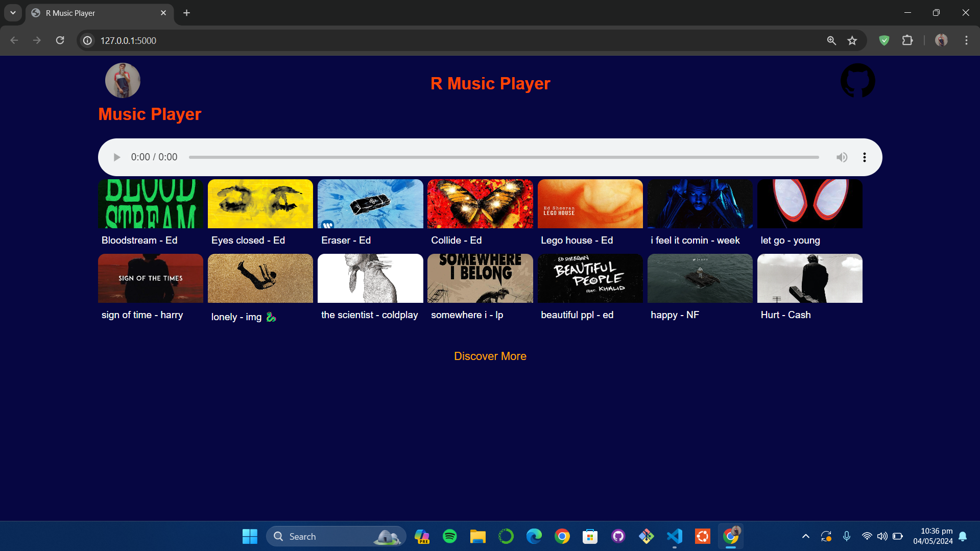Bookmark this page with star
Screen dimensions: 980x551
pos(852,40)
